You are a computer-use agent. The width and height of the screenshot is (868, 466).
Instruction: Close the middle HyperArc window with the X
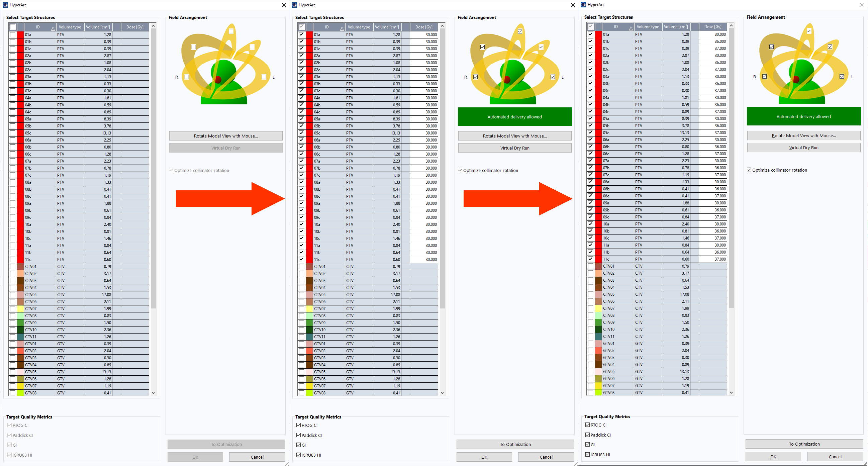(573, 5)
